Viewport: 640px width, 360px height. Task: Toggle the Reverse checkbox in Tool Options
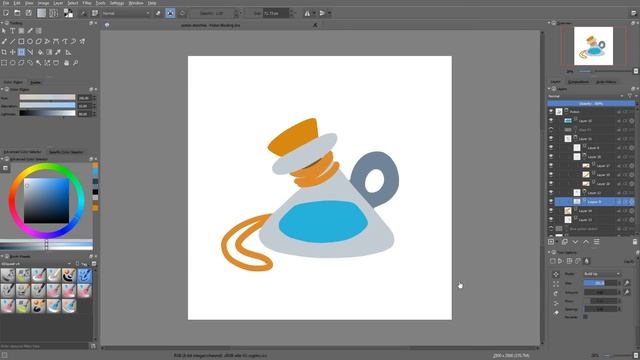click(585, 317)
